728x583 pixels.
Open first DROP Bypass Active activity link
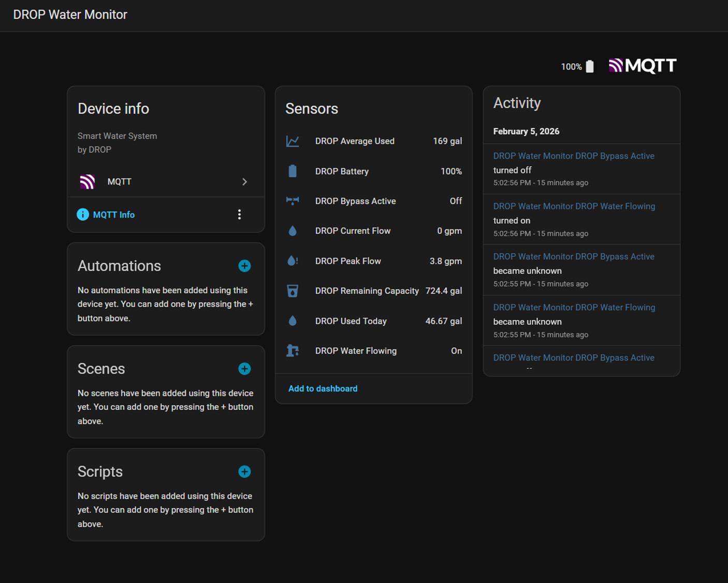[x=574, y=156]
